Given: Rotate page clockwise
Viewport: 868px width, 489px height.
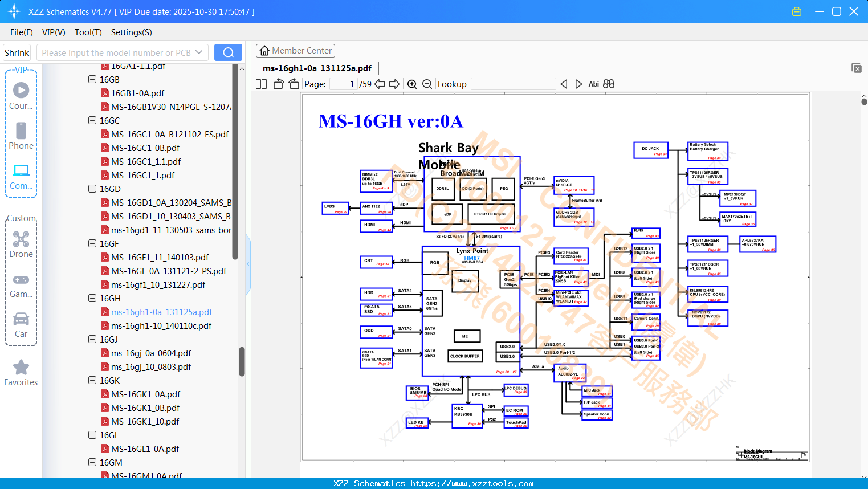Looking at the screenshot, I should (x=294, y=84).
